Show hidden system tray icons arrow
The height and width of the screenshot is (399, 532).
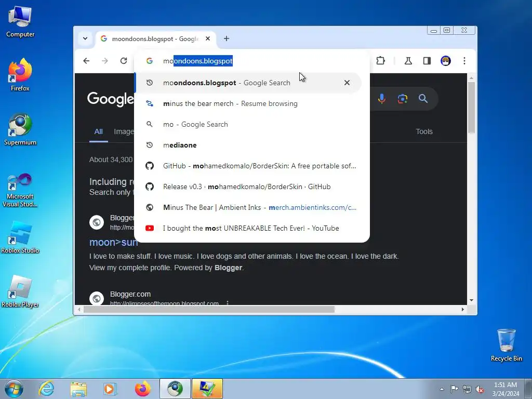tap(442, 389)
